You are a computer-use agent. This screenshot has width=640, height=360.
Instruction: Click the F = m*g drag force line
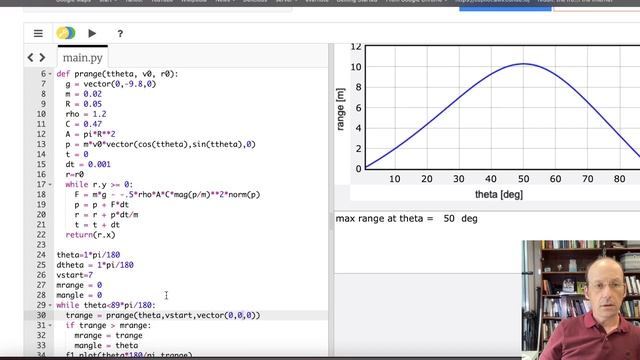click(167, 195)
